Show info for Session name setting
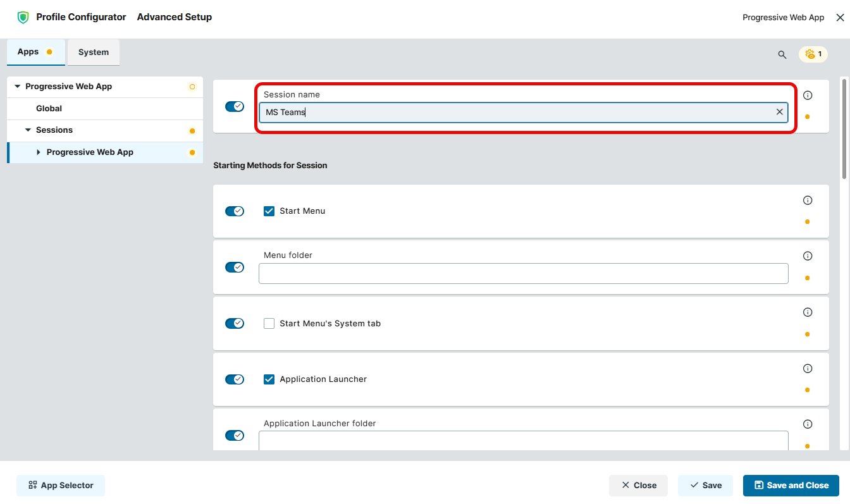This screenshot has height=504, width=850. pyautogui.click(x=808, y=95)
